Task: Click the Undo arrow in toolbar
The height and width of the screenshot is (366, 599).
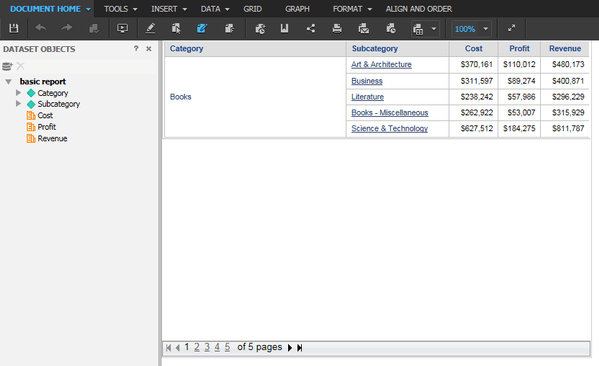Action: [40, 28]
